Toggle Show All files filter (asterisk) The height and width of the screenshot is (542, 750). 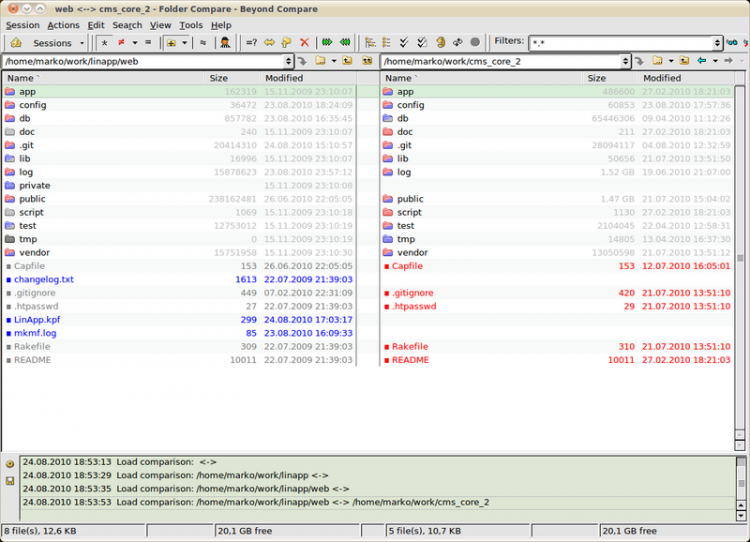click(x=105, y=43)
